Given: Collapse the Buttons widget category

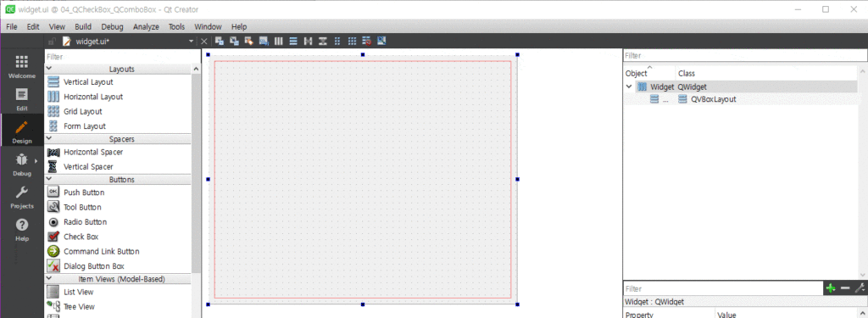Looking at the screenshot, I should tap(48, 180).
